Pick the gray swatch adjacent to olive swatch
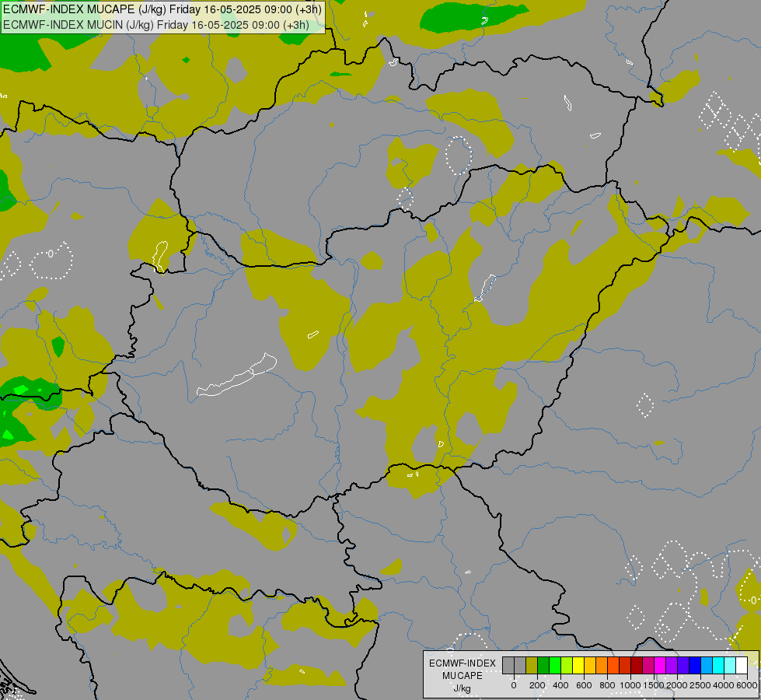This screenshot has height=700, width=761. coord(520,665)
